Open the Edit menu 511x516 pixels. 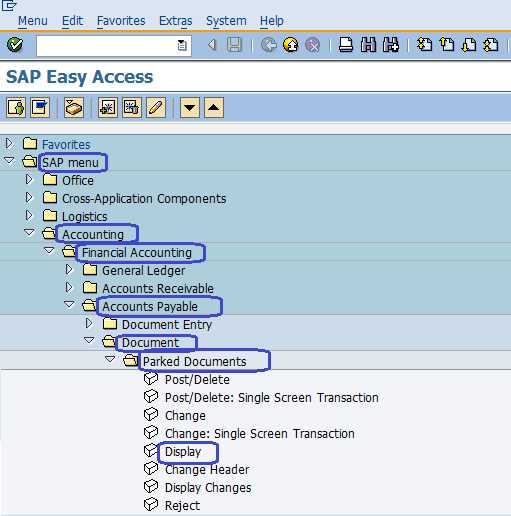[72, 21]
